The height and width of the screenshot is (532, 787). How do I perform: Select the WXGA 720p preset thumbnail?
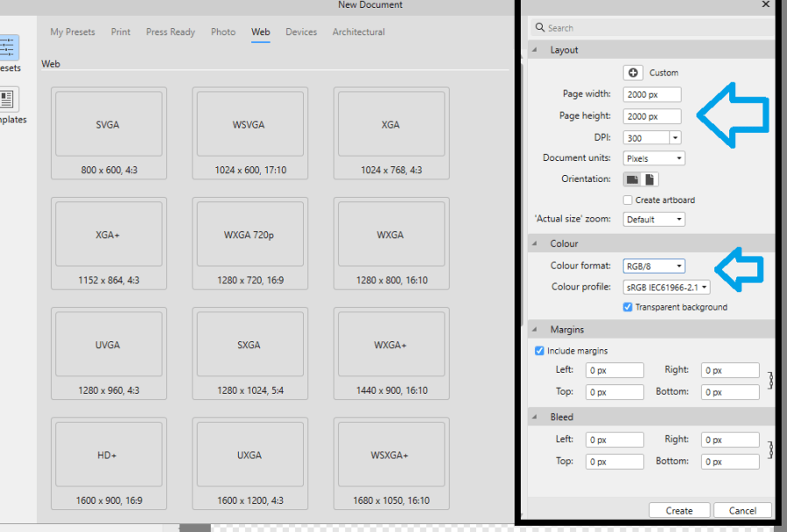pos(249,234)
